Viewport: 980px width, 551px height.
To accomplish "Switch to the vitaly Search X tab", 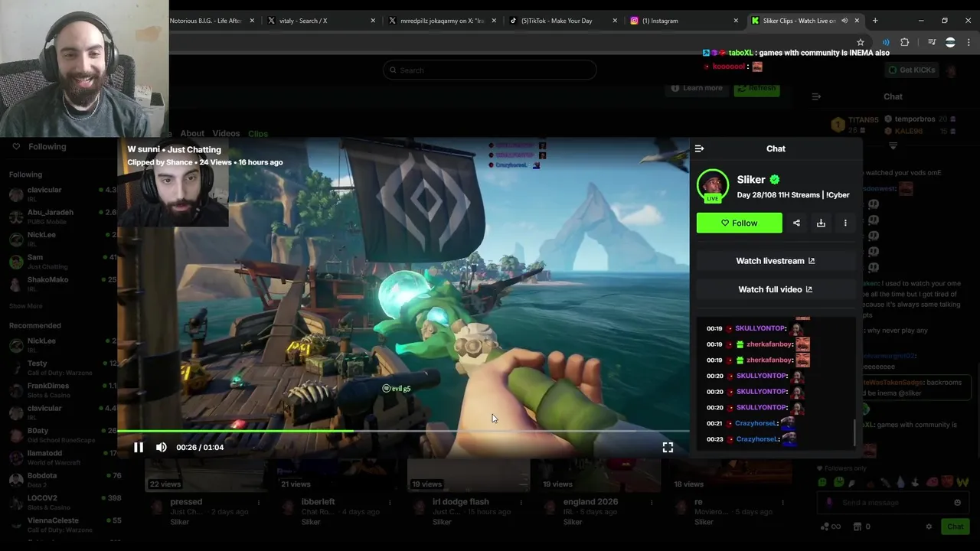I will 320,21.
